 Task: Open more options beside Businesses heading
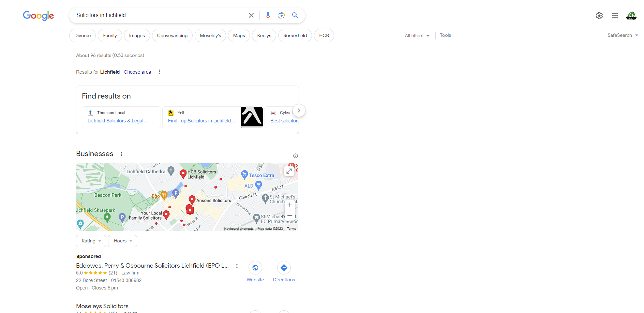(121, 154)
